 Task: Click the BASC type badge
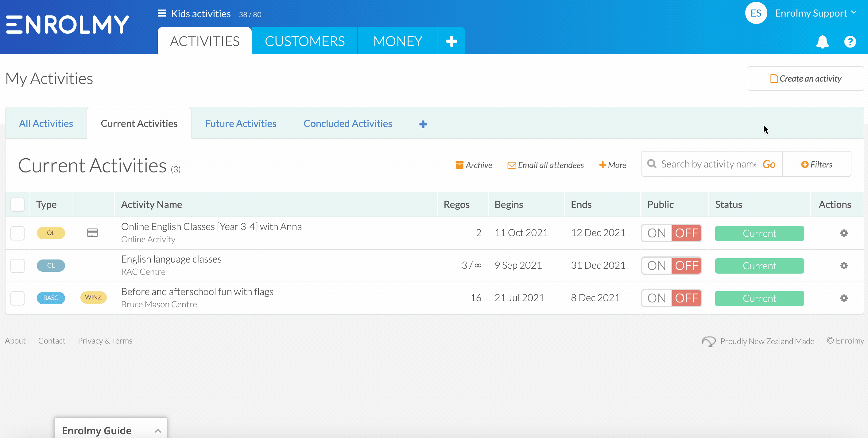[51, 298]
